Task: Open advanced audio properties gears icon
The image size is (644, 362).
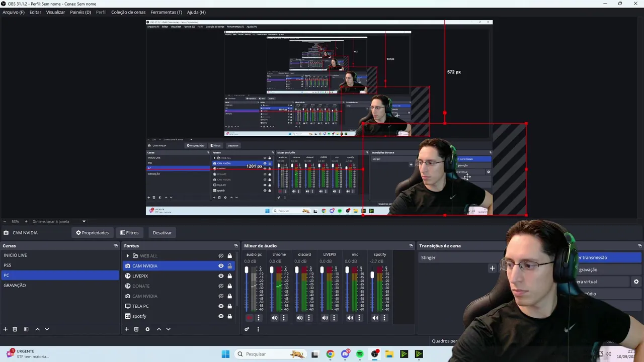Action: [x=247, y=329]
